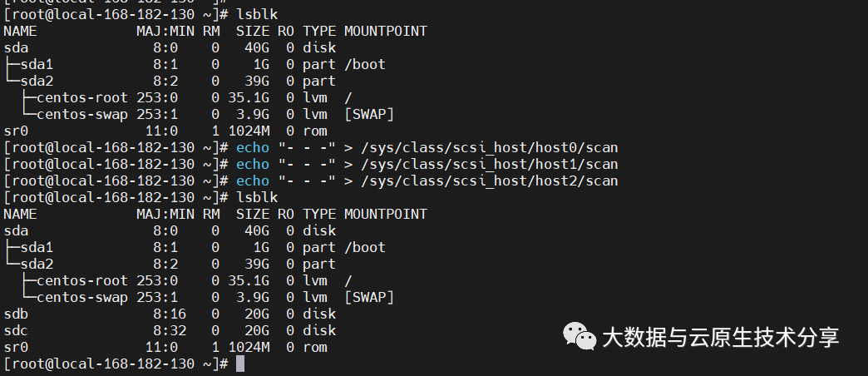This screenshot has height=376, width=868.
Task: Click centos-root in the second listing
Action: (x=82, y=280)
